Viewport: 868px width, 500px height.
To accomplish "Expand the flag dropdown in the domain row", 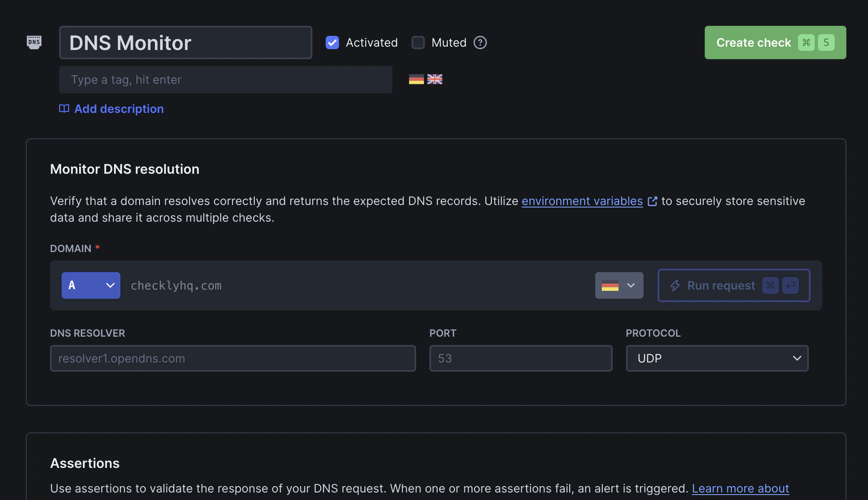I will coord(619,285).
